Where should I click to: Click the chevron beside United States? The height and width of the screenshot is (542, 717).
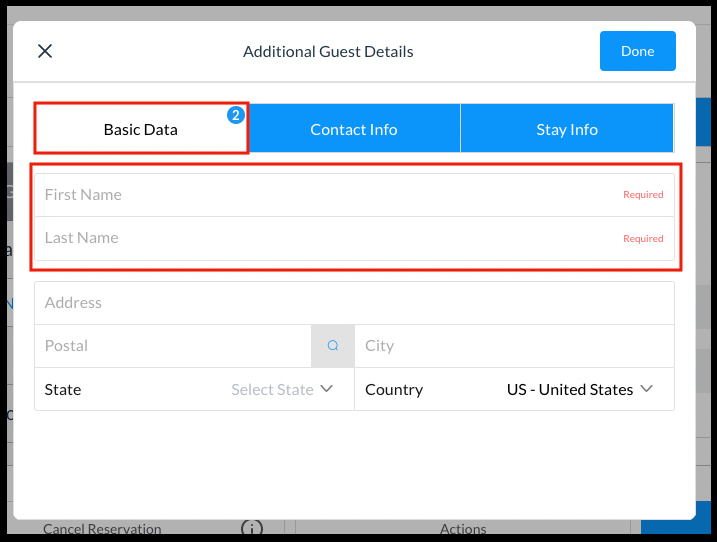pos(647,389)
